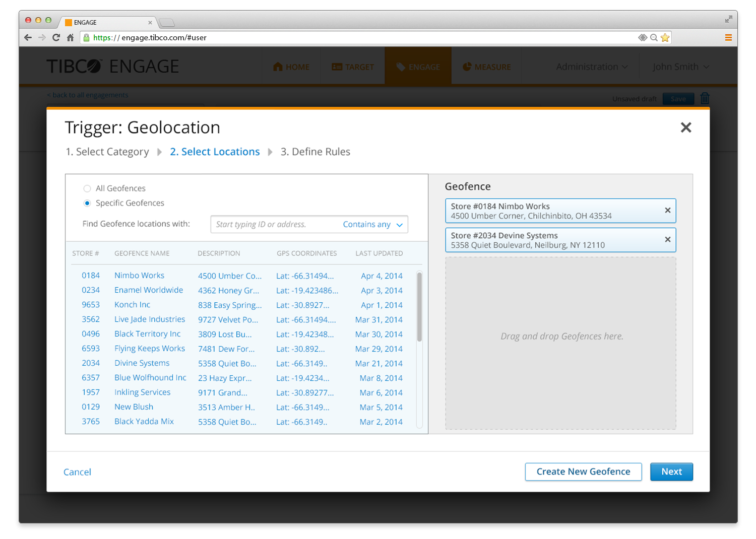Sort by GEOFENCE NAME column header
The width and height of the screenshot is (756, 539).
142,253
